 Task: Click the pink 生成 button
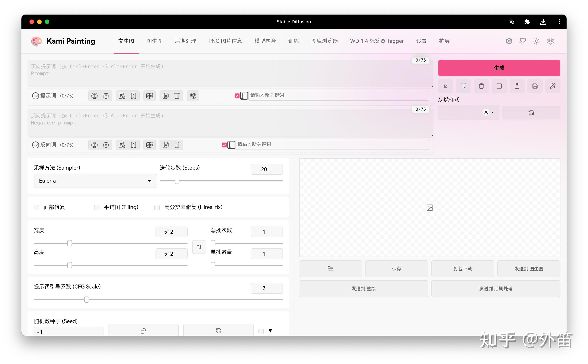click(x=499, y=68)
